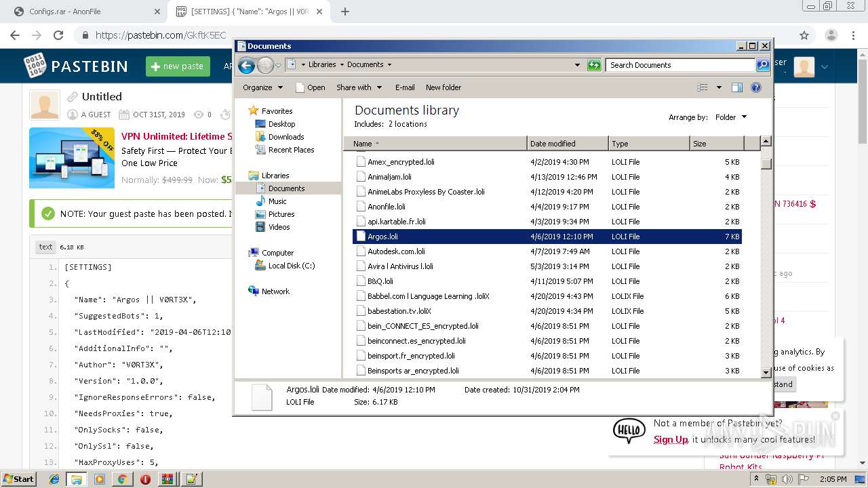Open Internet Explorer from taskbar
The image size is (868, 488).
click(x=54, y=479)
